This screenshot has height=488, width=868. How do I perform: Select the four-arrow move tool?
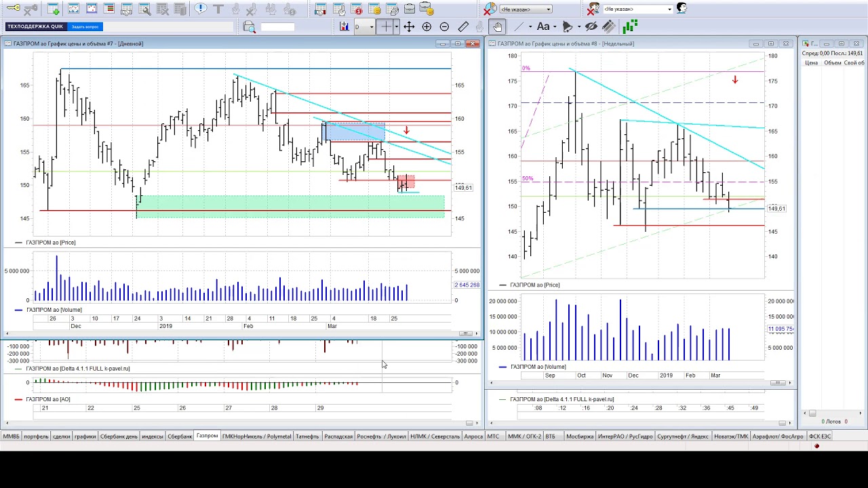(409, 26)
